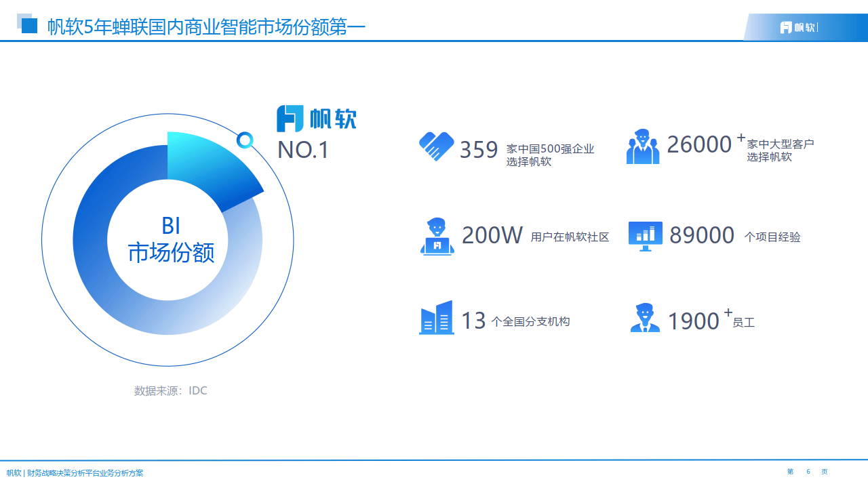Click the group of people icon beside 26000
This screenshot has height=488, width=868.
point(643,146)
